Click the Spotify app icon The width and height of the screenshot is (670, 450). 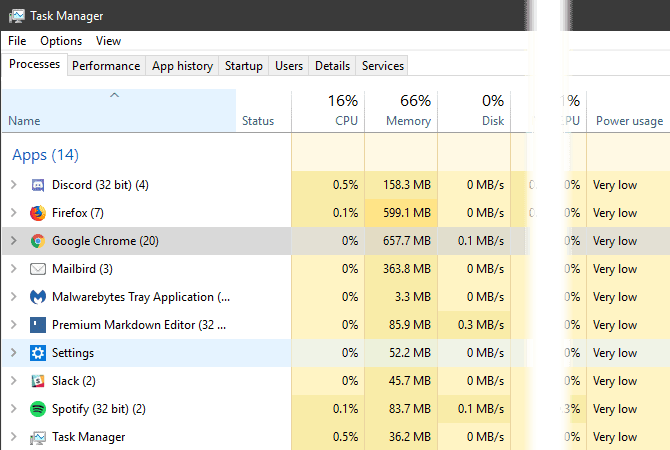tap(38, 409)
